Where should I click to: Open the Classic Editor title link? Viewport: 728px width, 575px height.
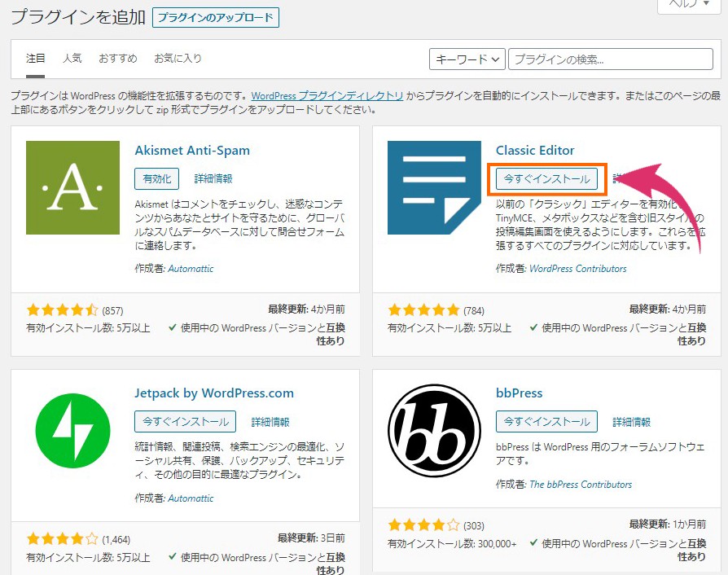tap(535, 151)
